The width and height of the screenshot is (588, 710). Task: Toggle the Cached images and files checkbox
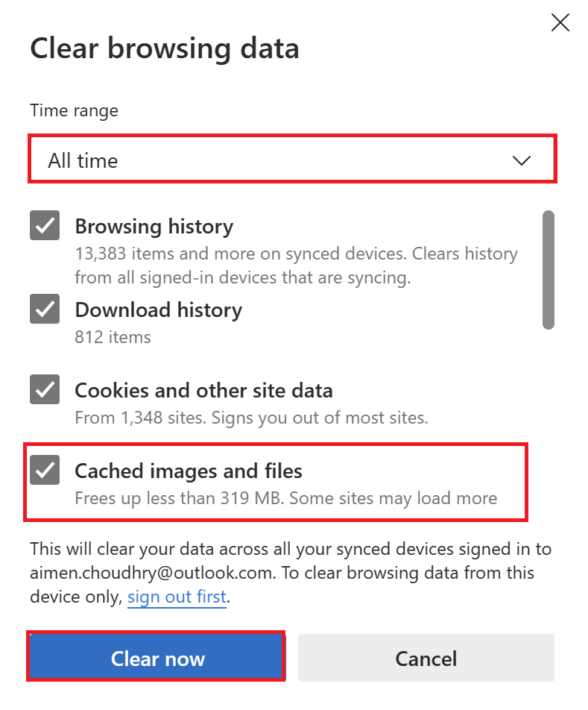click(45, 471)
